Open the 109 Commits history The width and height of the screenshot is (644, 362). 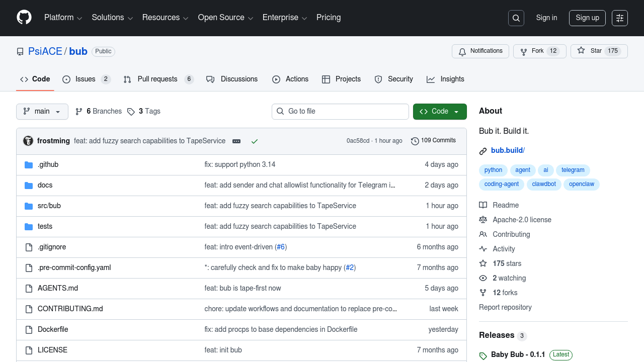pyautogui.click(x=433, y=141)
